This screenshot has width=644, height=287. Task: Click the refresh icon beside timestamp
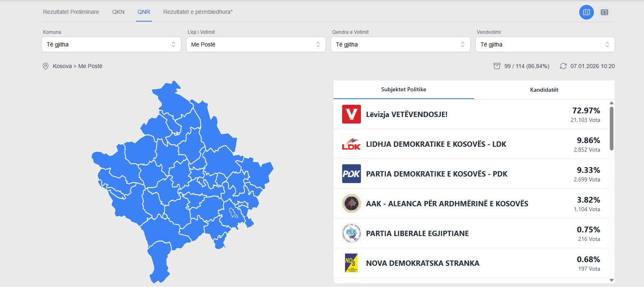(563, 66)
